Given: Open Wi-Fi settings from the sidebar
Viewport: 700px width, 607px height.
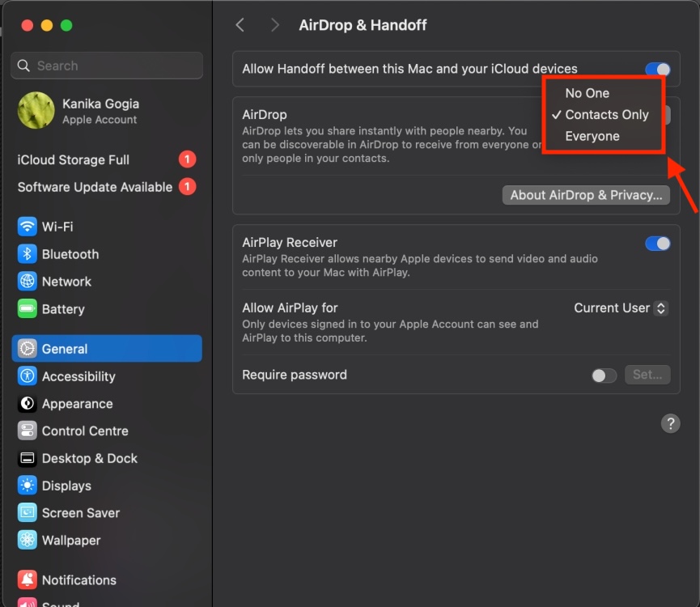Looking at the screenshot, I should [x=57, y=227].
